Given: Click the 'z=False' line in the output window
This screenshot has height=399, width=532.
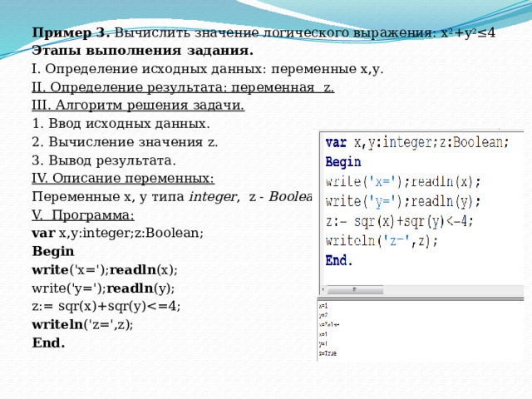Looking at the screenshot, I should pyautogui.click(x=329, y=325).
